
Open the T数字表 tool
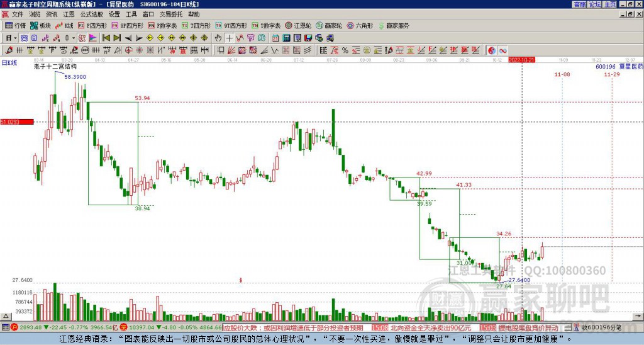(266, 25)
